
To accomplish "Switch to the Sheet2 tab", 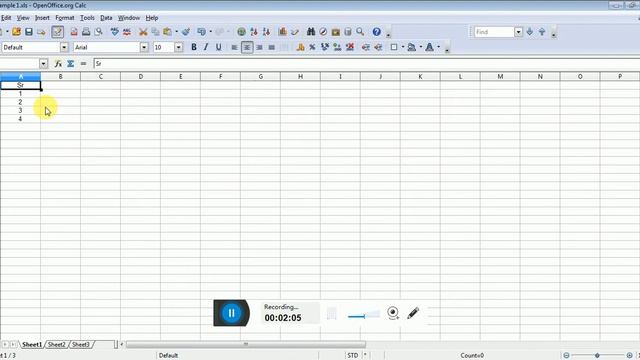I will 56,344.
